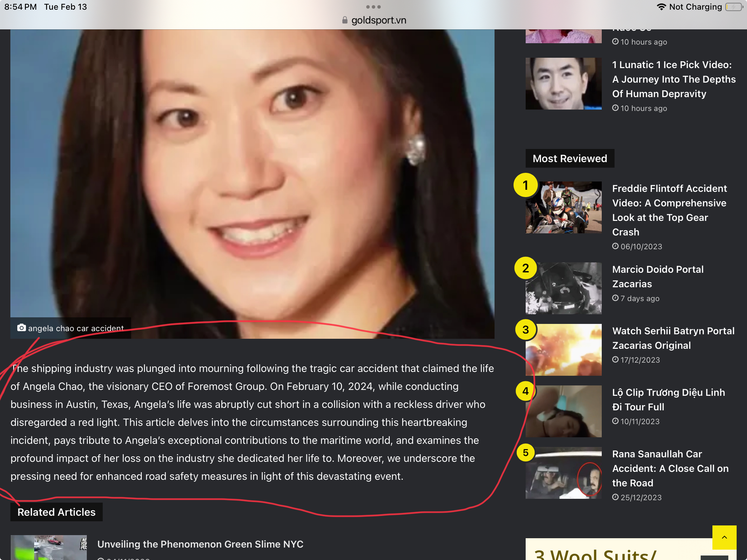The width and height of the screenshot is (747, 560).
Task: Tap Rana Sanaullah car thumbnail
Action: (564, 473)
